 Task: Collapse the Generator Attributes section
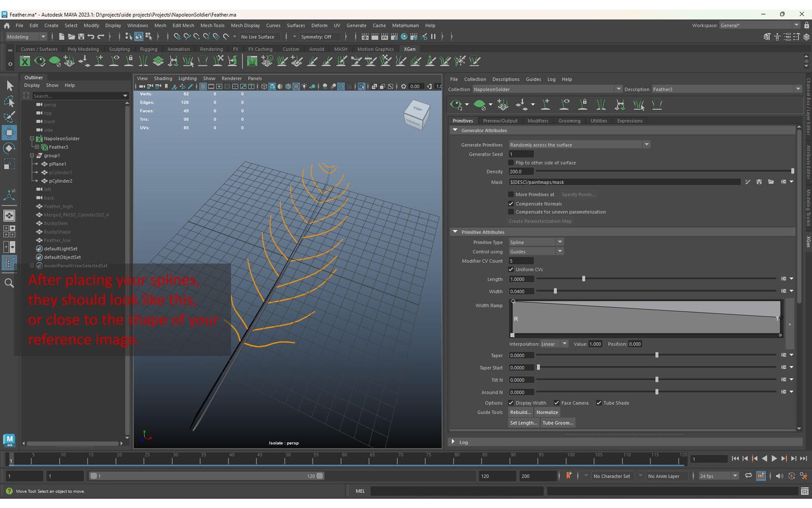455,131
